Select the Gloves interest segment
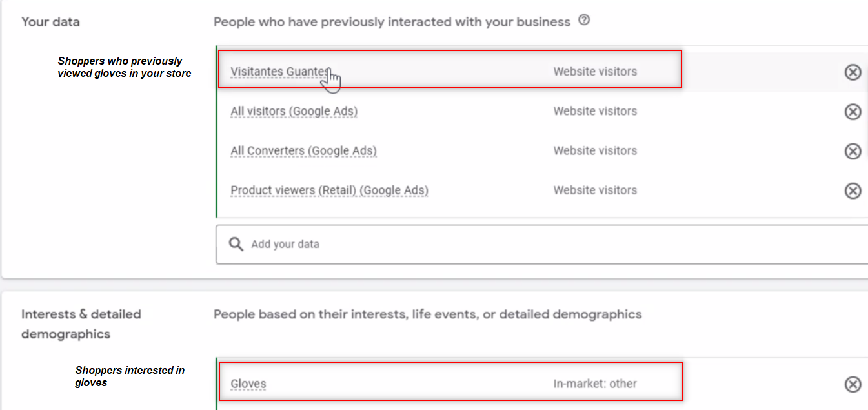 click(248, 384)
